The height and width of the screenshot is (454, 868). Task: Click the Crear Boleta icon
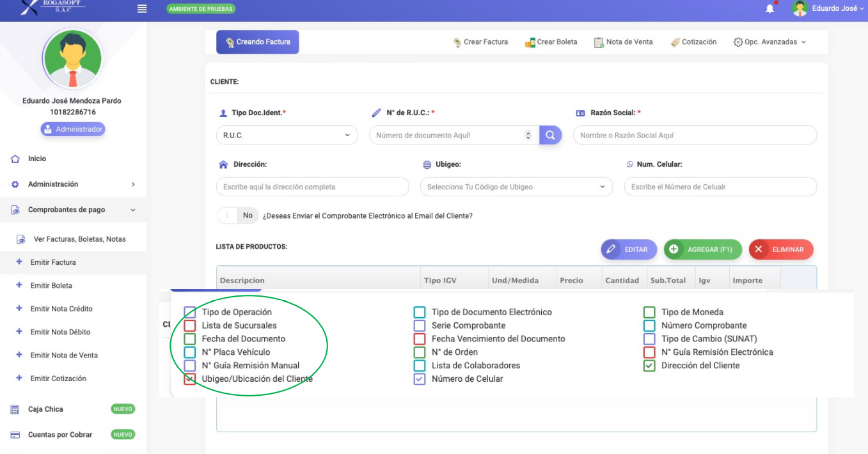pos(530,42)
